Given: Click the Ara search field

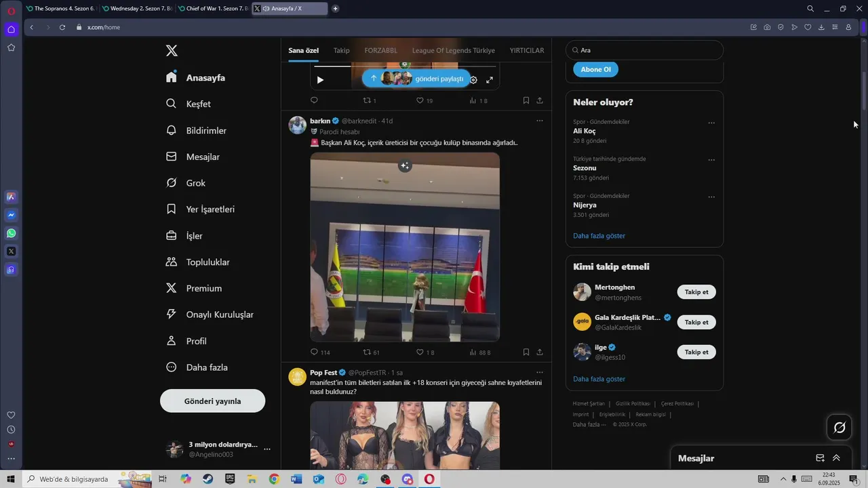Looking at the screenshot, I should pyautogui.click(x=644, y=50).
